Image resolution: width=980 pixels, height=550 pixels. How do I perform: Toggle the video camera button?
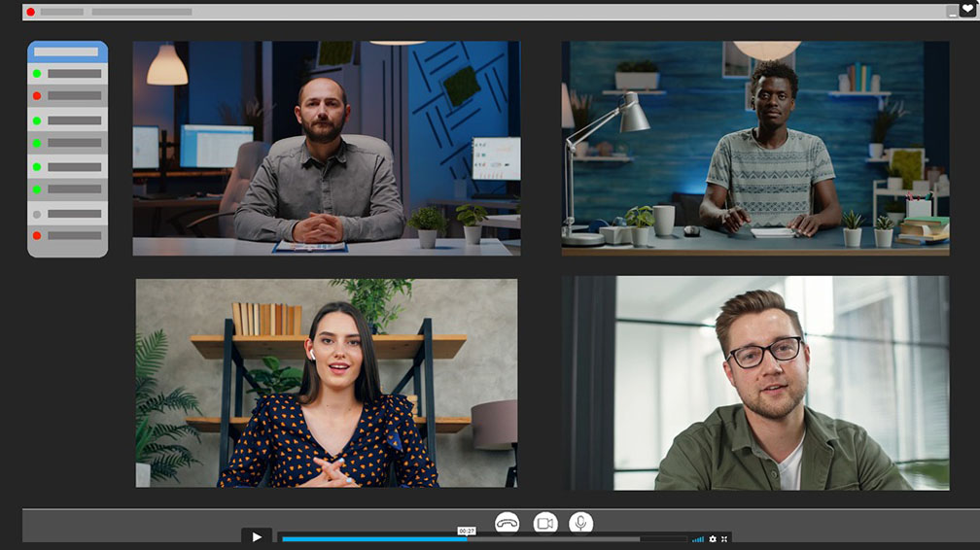(x=545, y=523)
